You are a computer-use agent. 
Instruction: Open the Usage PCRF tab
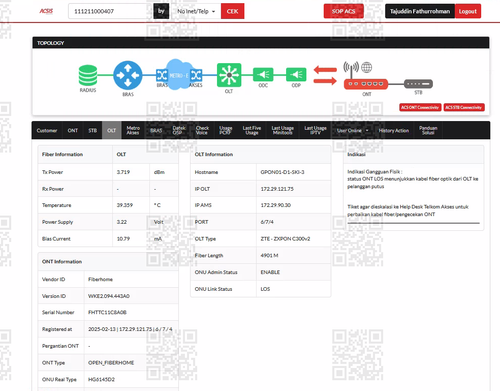click(225, 130)
